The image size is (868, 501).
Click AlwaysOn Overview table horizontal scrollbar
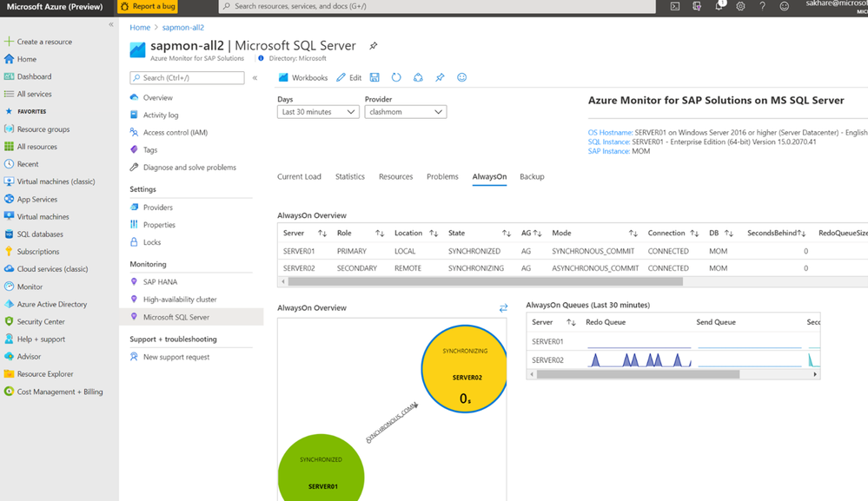(486, 281)
